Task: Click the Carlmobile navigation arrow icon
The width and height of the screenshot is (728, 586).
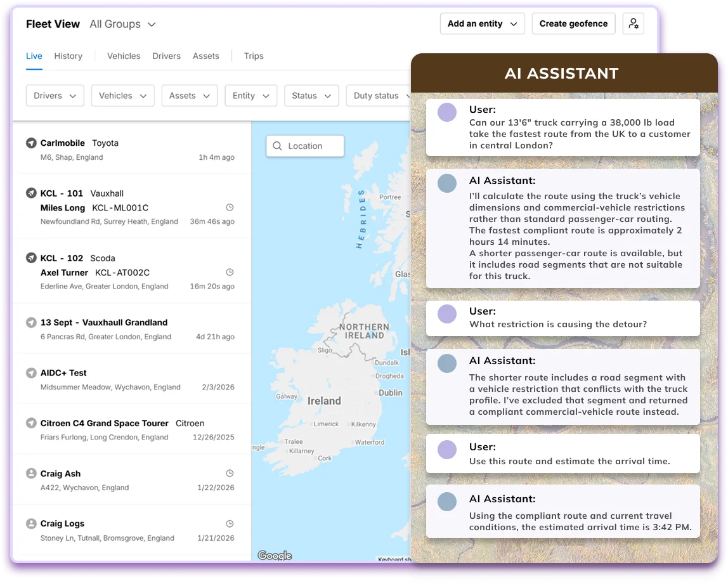Action: [x=31, y=143]
